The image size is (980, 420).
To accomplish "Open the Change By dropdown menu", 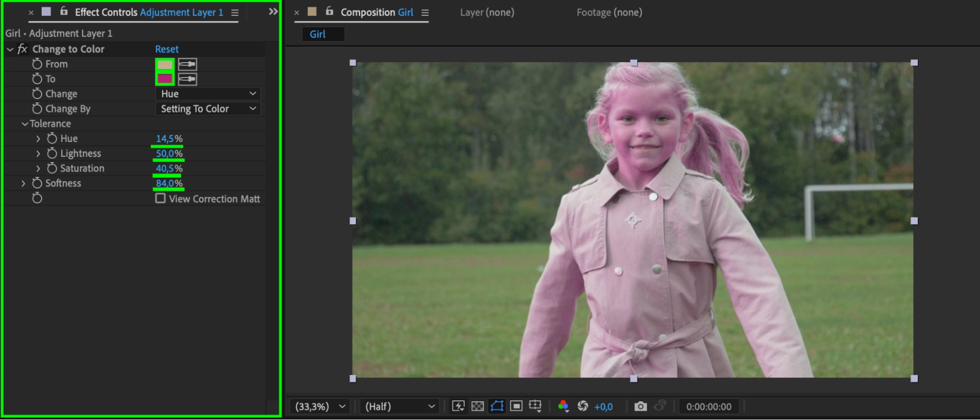I will pos(208,109).
